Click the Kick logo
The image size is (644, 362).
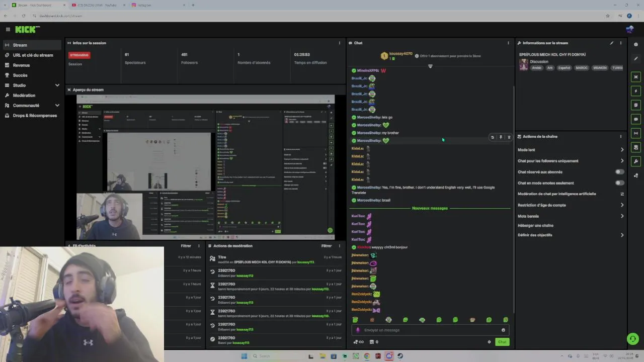click(27, 30)
